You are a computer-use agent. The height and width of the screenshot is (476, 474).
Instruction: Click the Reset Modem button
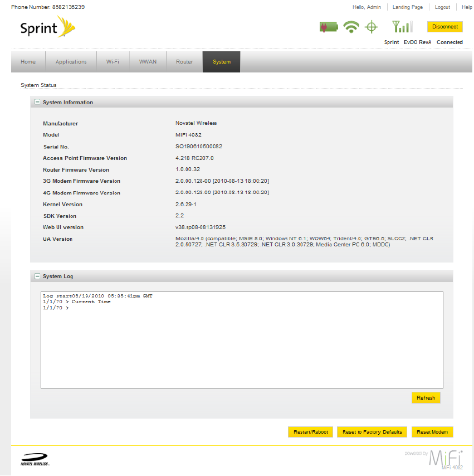(x=432, y=432)
